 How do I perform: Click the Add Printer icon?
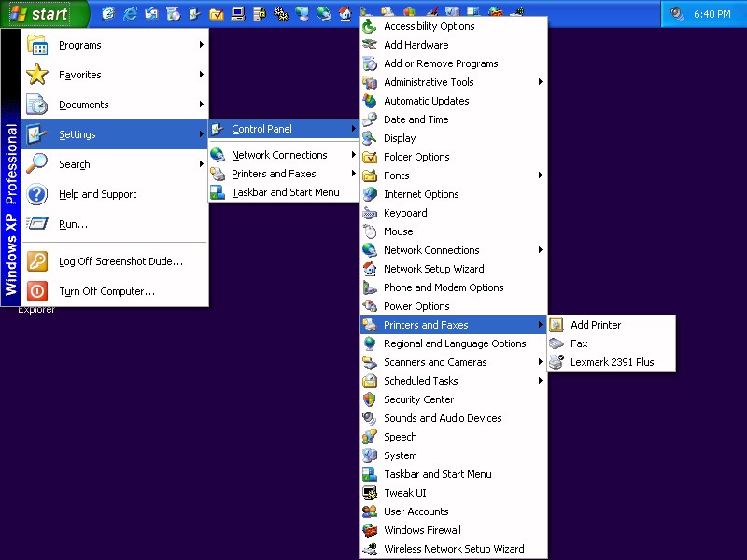click(x=557, y=325)
